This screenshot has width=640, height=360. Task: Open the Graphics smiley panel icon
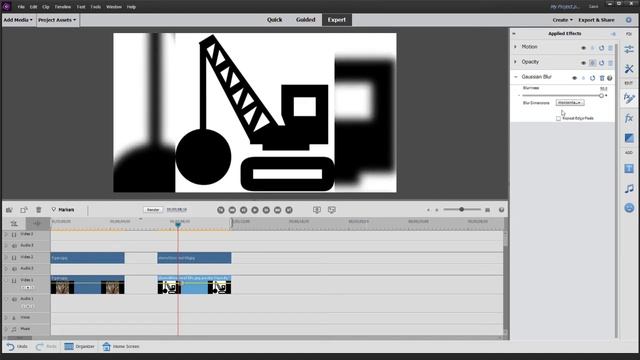click(629, 208)
